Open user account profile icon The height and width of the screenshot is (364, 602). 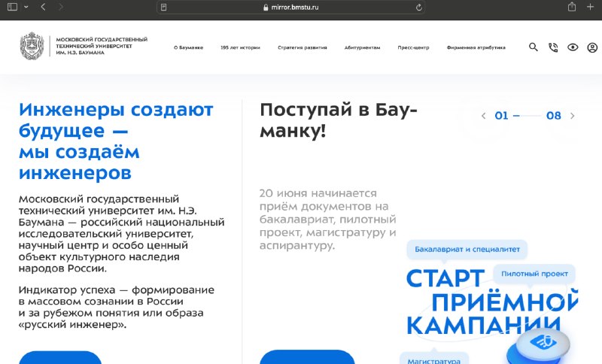tap(592, 47)
